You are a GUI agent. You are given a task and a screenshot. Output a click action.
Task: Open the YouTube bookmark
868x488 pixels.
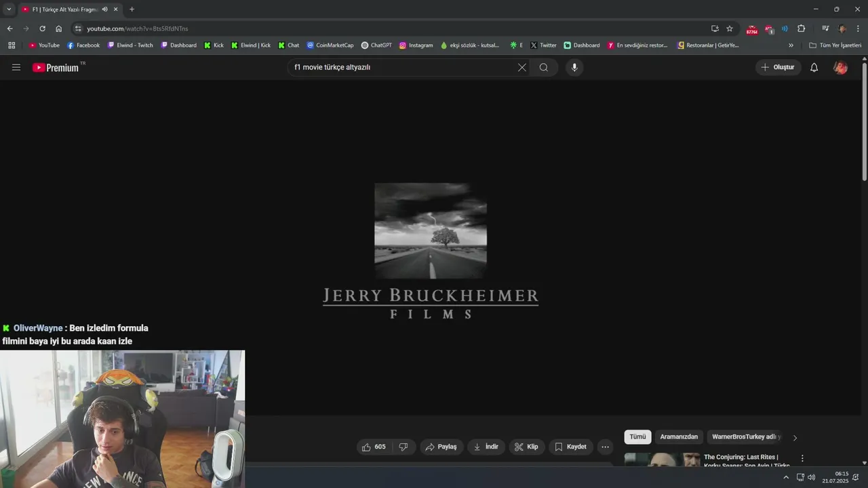click(44, 45)
